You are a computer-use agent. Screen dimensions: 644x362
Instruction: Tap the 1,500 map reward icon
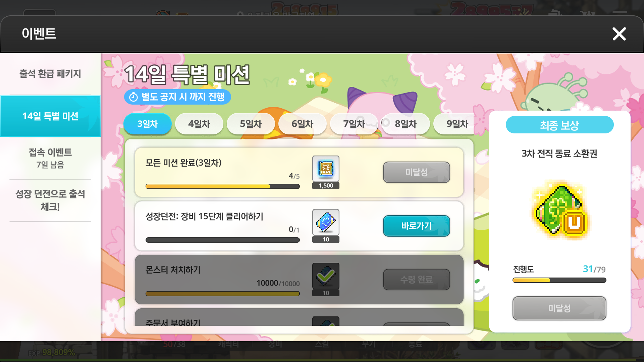(x=326, y=169)
